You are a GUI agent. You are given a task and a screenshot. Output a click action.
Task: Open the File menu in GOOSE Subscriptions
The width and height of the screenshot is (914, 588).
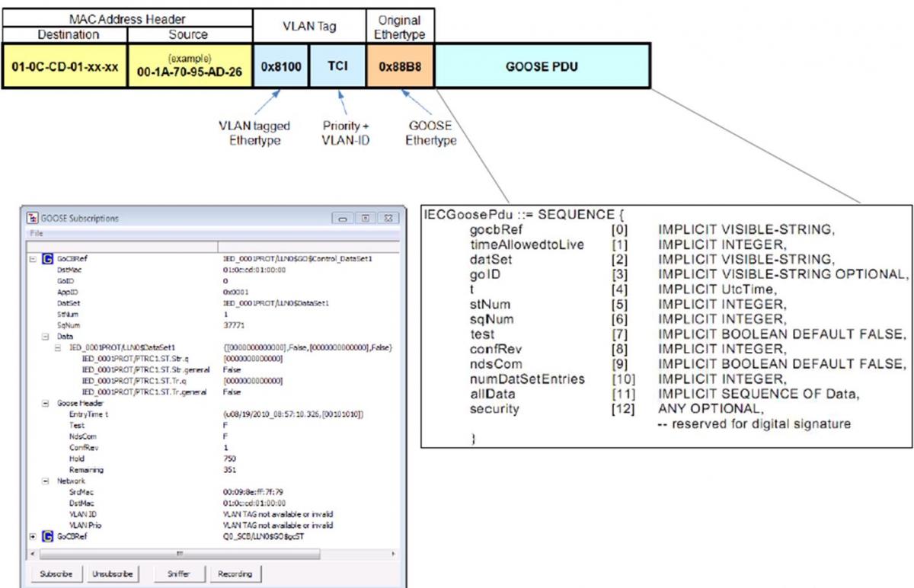[x=36, y=233]
